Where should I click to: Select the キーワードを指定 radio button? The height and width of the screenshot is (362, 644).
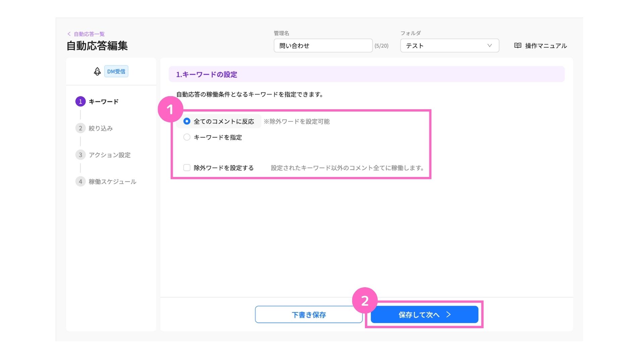[187, 137]
